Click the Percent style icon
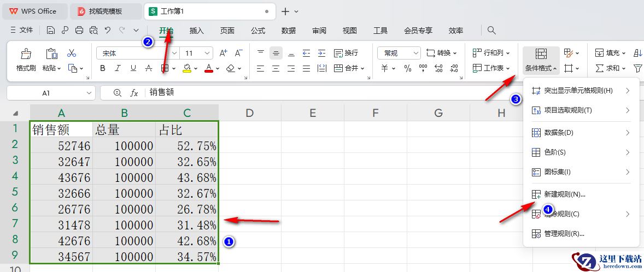644x272 pixels. pyautogui.click(x=408, y=68)
